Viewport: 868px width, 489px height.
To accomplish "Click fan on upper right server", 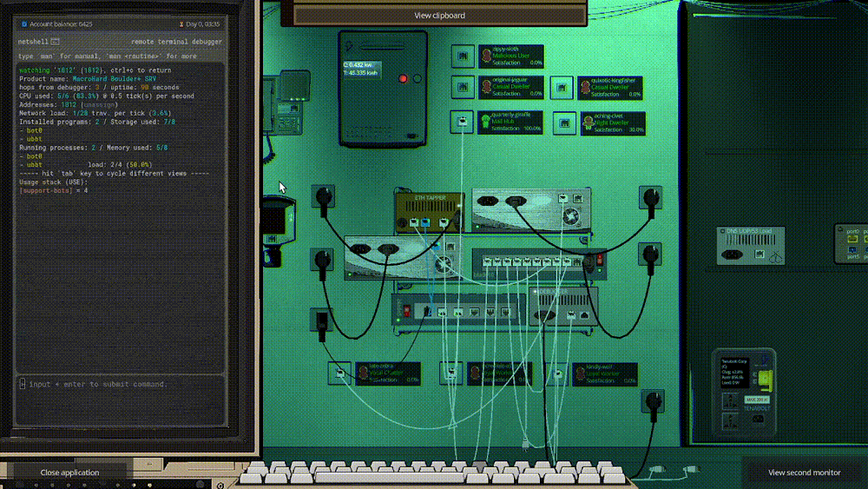I will click(x=570, y=215).
